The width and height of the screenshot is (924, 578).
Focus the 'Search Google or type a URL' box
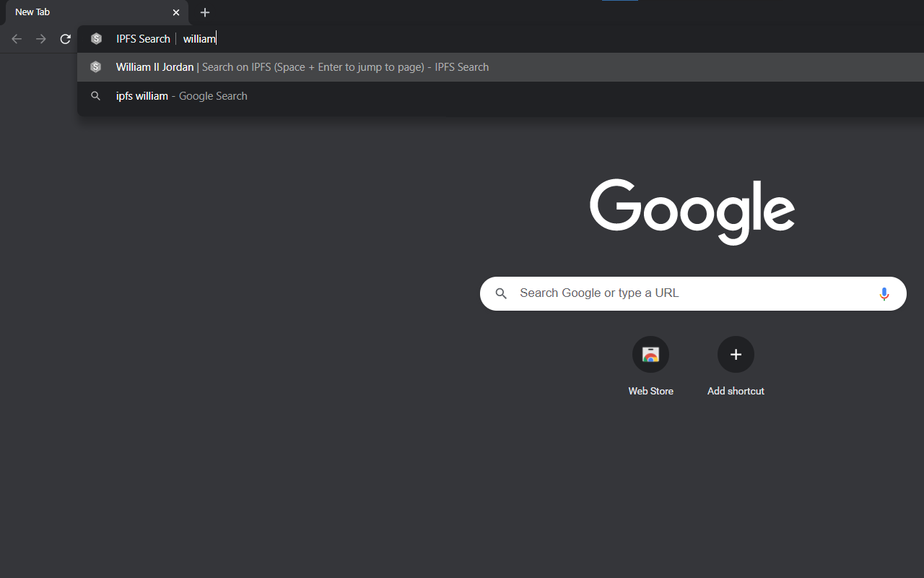[693, 293]
